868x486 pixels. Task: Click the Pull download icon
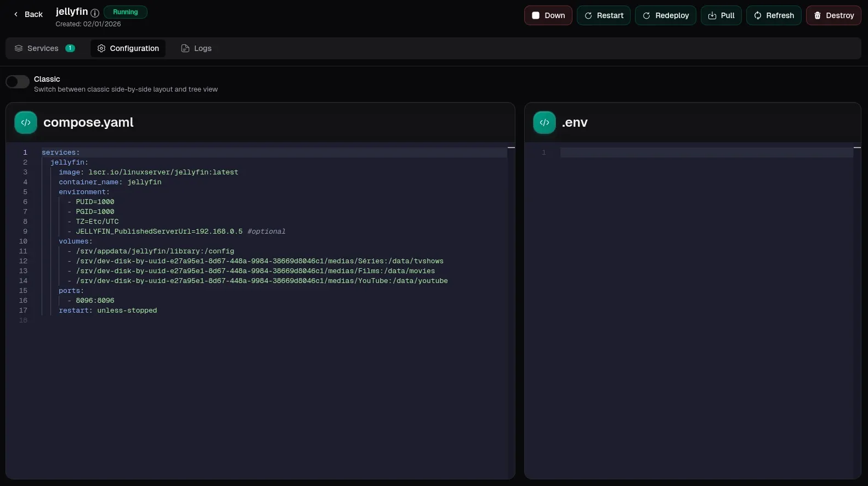[712, 15]
